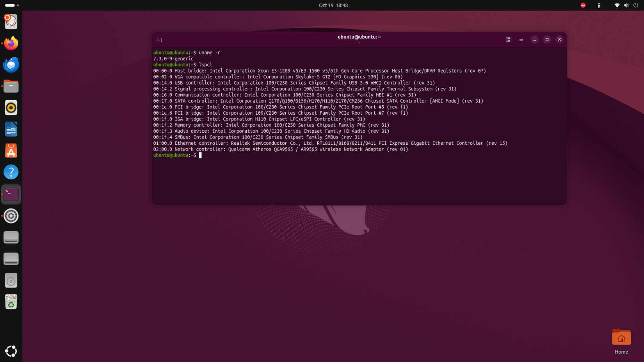The height and width of the screenshot is (362, 644).
Task: Open Help from the dock
Action: pos(11,172)
